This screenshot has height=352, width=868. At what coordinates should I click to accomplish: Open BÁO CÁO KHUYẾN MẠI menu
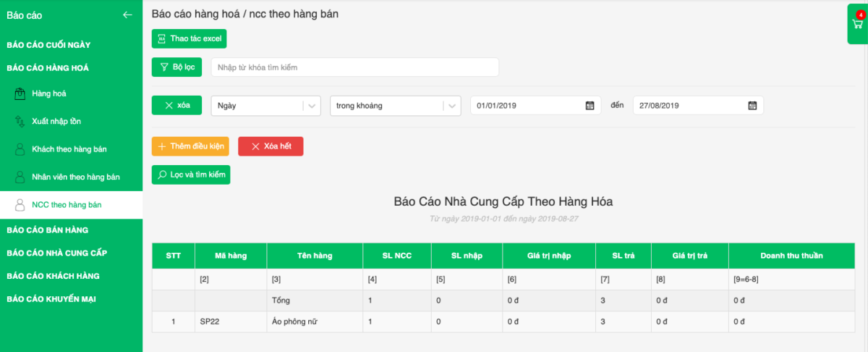(x=51, y=298)
